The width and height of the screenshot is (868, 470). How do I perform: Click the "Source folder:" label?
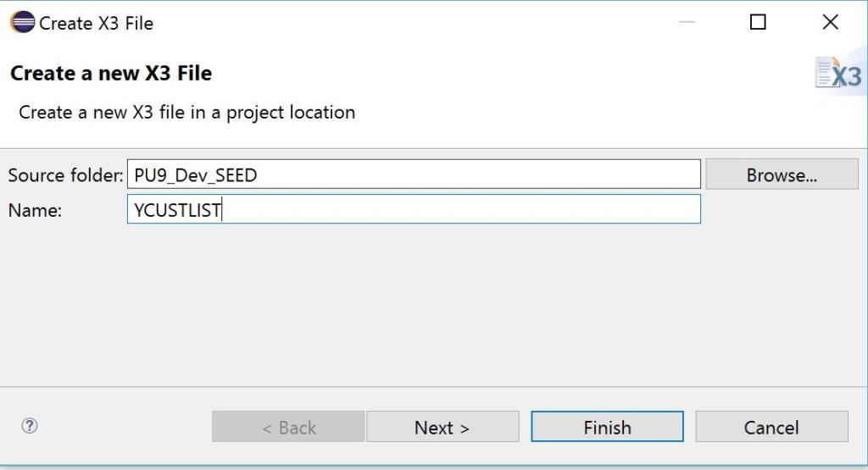[65, 175]
